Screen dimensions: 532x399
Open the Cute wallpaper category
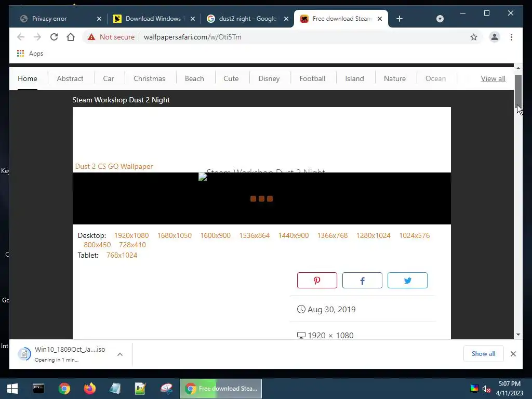[231, 78]
